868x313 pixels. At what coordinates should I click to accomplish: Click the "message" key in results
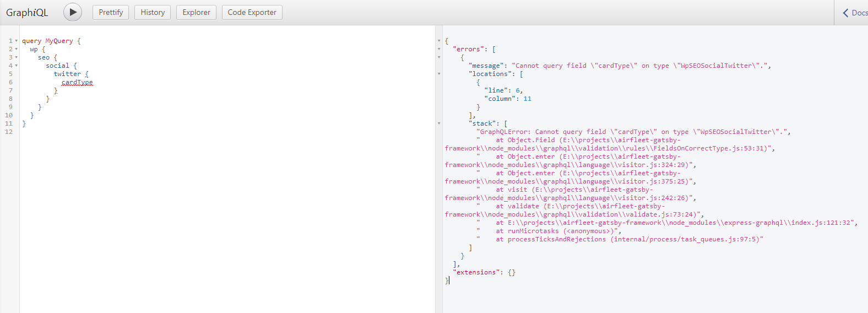pos(486,66)
